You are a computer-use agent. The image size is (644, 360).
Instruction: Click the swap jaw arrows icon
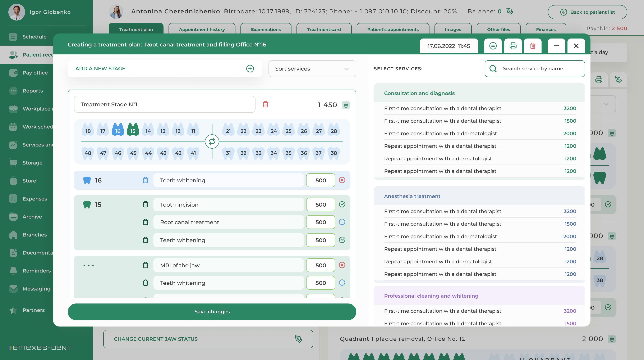[x=212, y=142]
